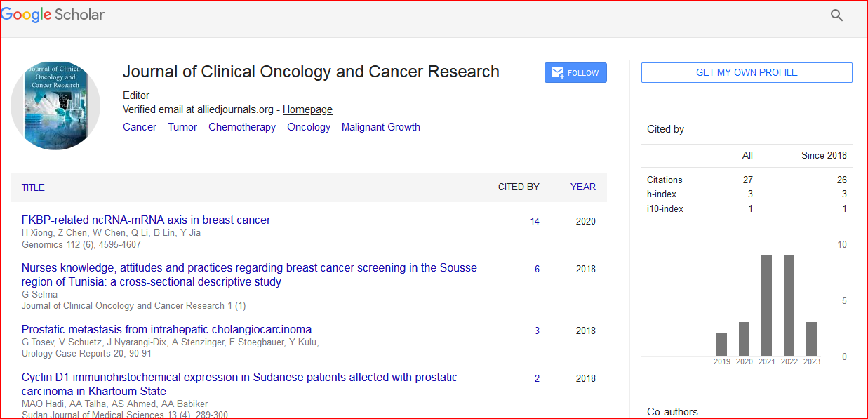Sort by Cited By column header
Screen dimensions: 868x419
point(519,187)
